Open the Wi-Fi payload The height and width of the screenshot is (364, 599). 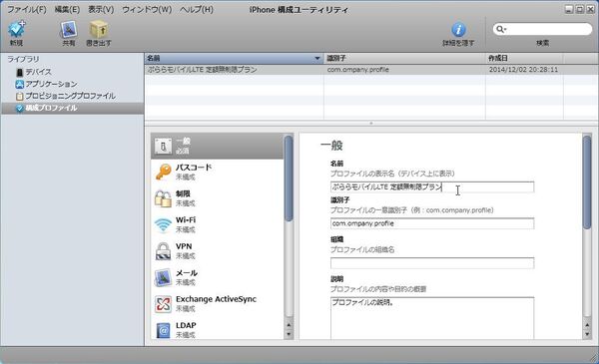(217, 224)
